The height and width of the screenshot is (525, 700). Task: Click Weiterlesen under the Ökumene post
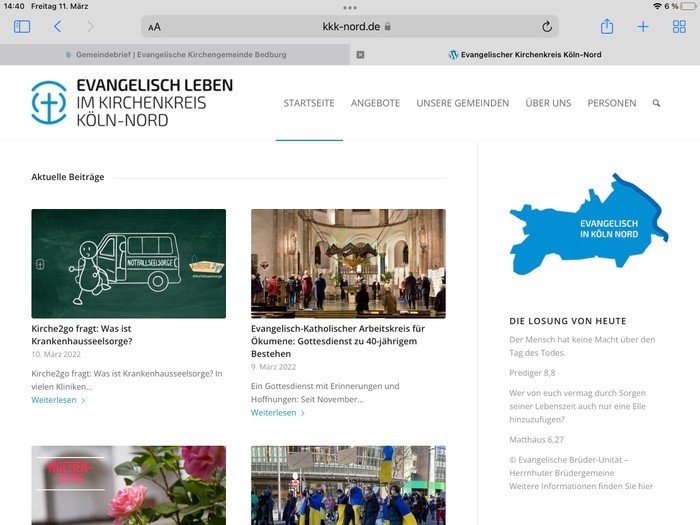pyautogui.click(x=278, y=412)
